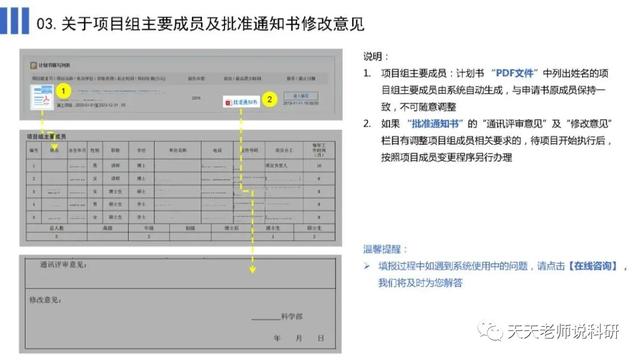Screen dimensions: 640x360
Task: Click the 项目组主要成员 table heading
Action: [46, 136]
